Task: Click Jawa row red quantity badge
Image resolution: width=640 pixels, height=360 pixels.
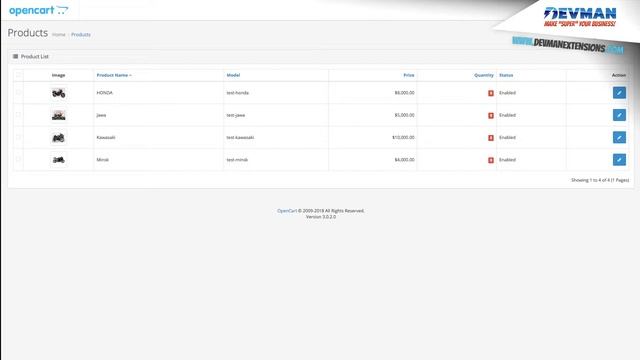Action: coord(491,116)
